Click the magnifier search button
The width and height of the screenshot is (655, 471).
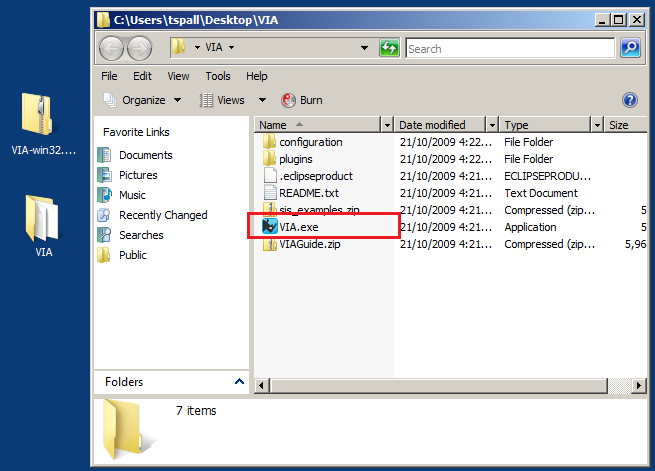click(630, 48)
